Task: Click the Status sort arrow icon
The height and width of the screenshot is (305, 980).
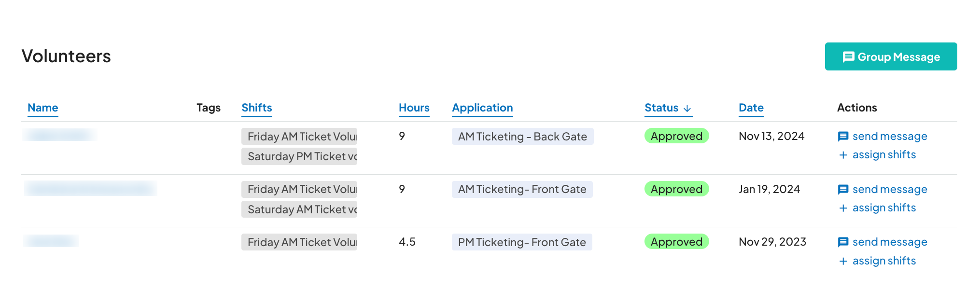Action: [687, 108]
